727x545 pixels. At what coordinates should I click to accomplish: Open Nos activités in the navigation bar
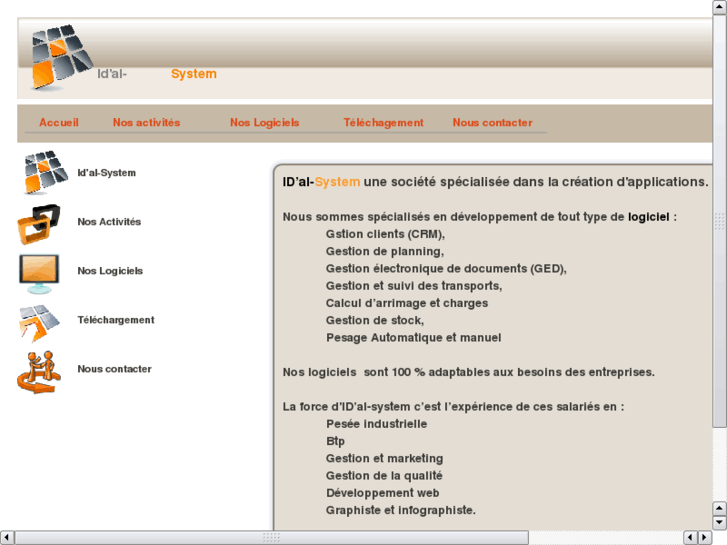(x=147, y=122)
